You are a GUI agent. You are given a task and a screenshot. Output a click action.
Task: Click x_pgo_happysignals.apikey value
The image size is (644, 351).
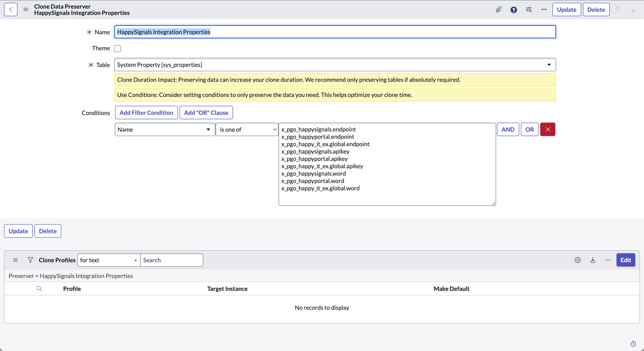coord(315,151)
